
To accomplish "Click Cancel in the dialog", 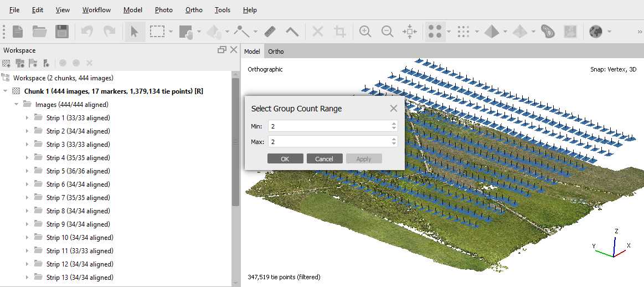I will tap(324, 158).
